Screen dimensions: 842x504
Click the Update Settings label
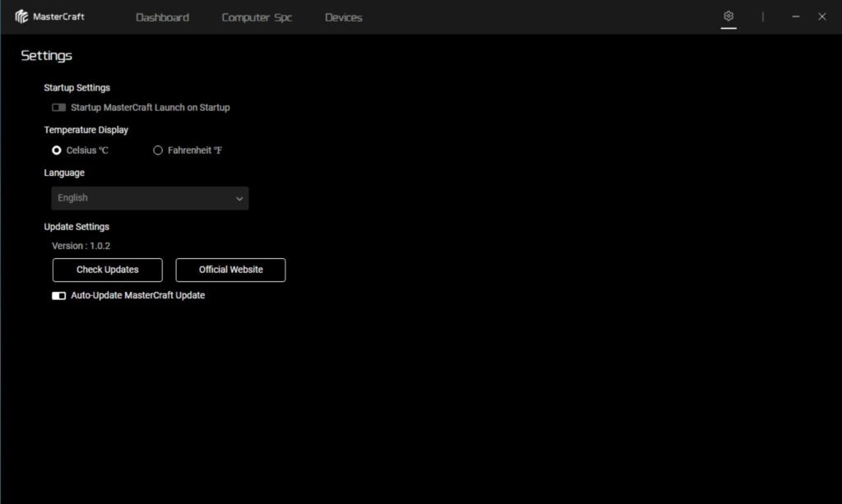tap(76, 226)
